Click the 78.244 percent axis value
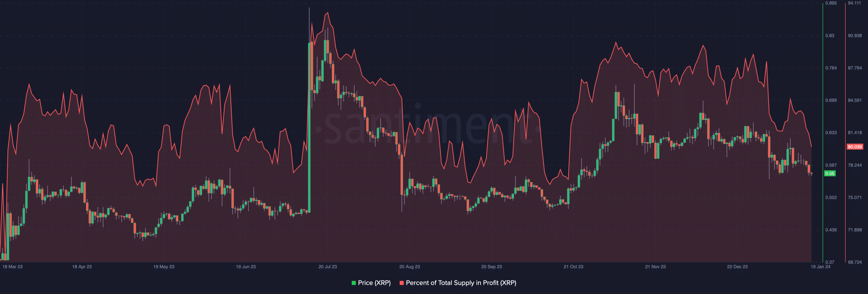This screenshot has height=294, width=868. (855, 165)
